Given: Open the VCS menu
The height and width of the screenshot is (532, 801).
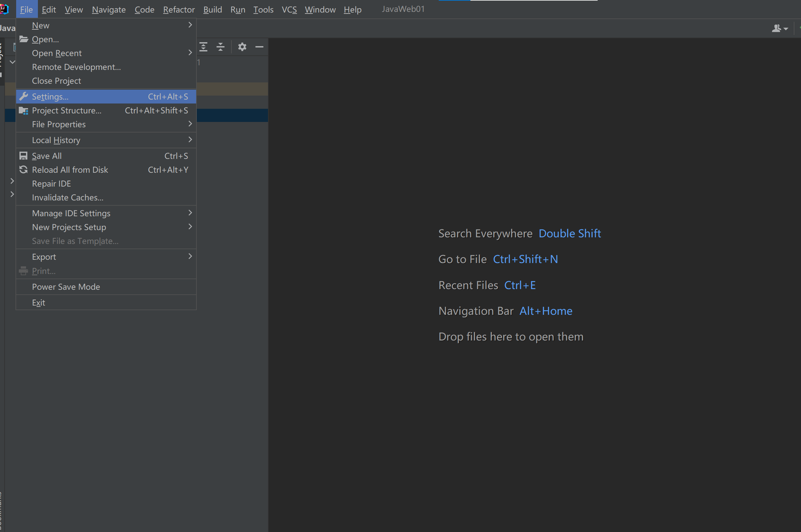Looking at the screenshot, I should point(289,10).
